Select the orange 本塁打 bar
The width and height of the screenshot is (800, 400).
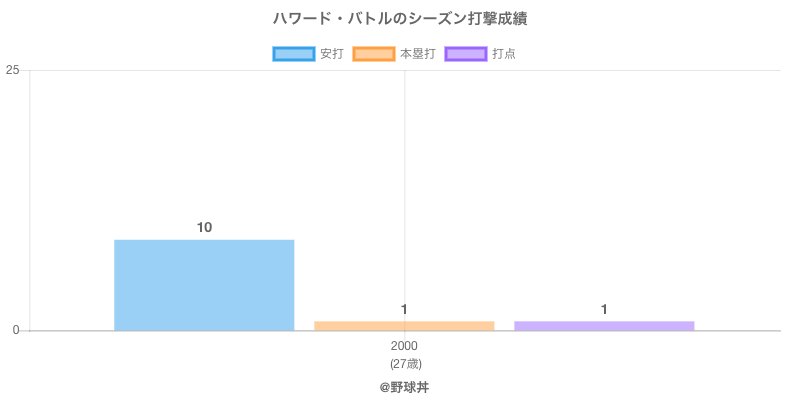404,325
